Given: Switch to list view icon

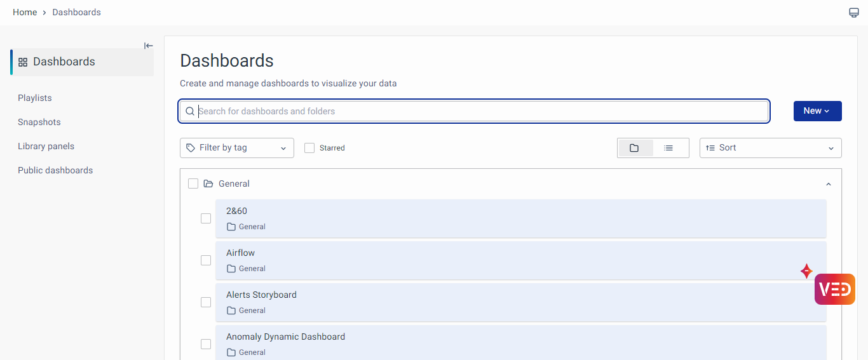Looking at the screenshot, I should [668, 148].
